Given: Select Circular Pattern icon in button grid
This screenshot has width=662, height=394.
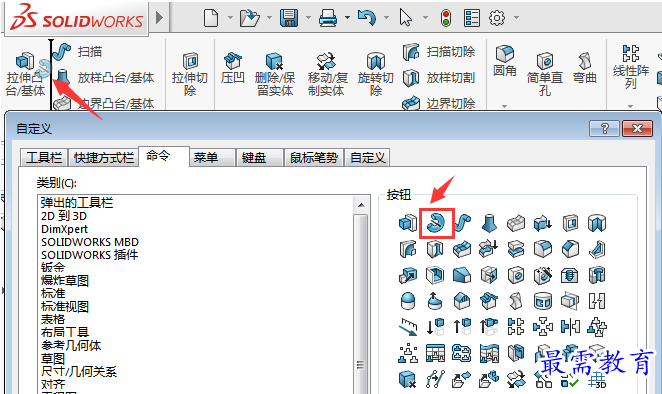Looking at the screenshot, I should pyautogui.click(x=543, y=327).
